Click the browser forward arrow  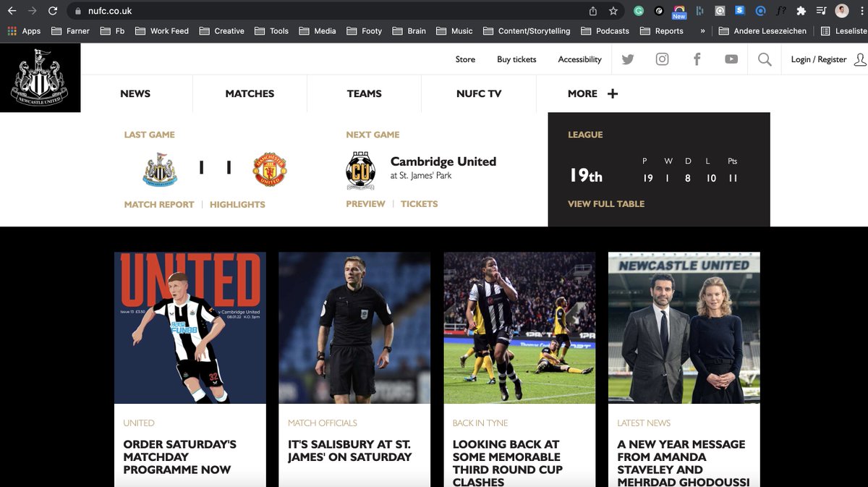[32, 11]
